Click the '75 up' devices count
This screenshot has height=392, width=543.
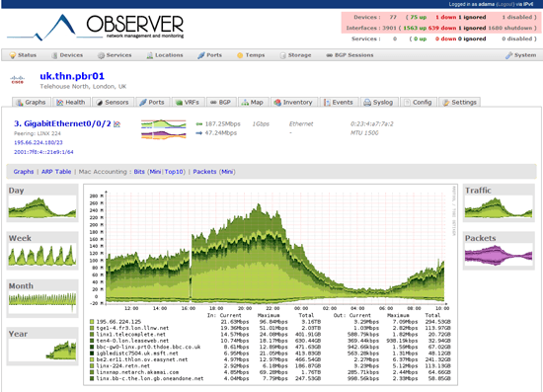(x=419, y=18)
